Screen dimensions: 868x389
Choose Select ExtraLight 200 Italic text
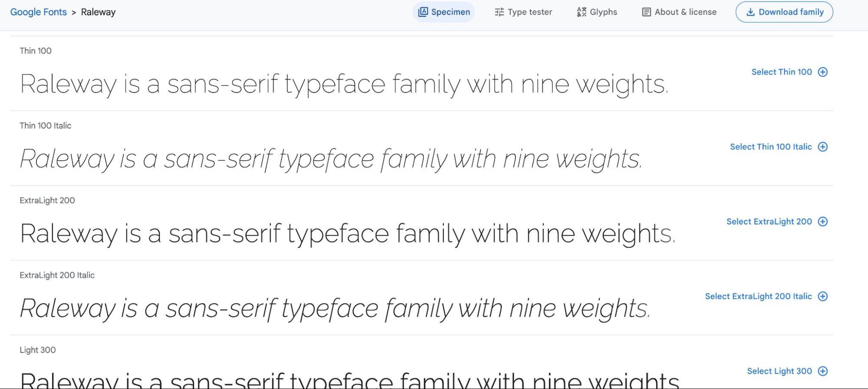758,296
